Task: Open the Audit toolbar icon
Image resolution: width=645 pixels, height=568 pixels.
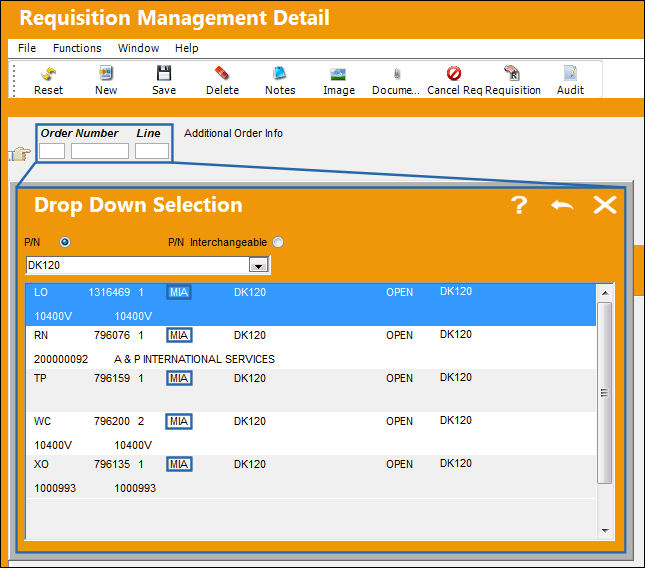Action: (570, 74)
